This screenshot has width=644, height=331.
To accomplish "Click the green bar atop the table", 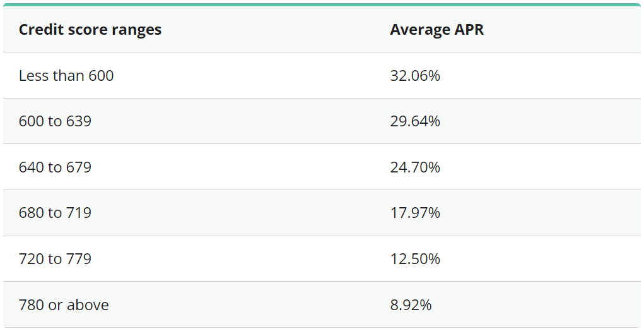I will coord(322,4).
